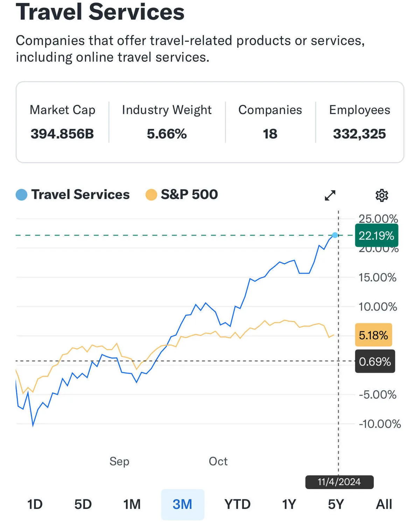This screenshot has width=420, height=522.
Task: Click the Market Cap 394.856B stat
Action: click(x=62, y=134)
